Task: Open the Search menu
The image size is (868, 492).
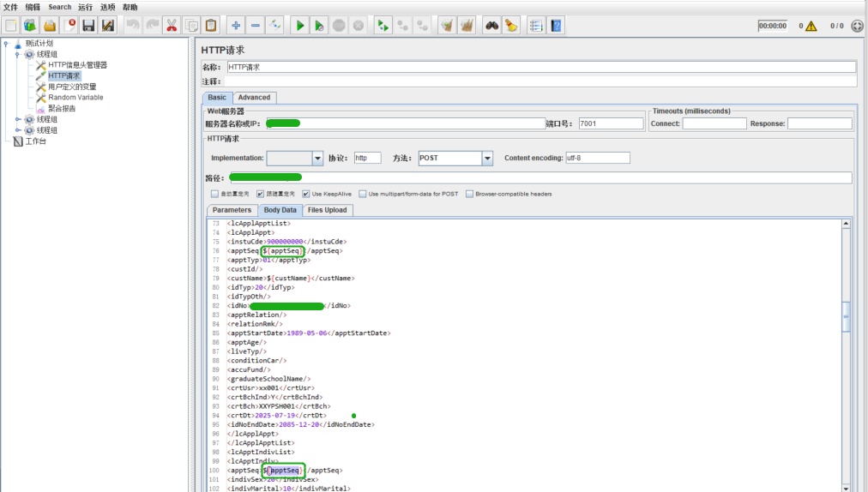Action: [x=60, y=7]
